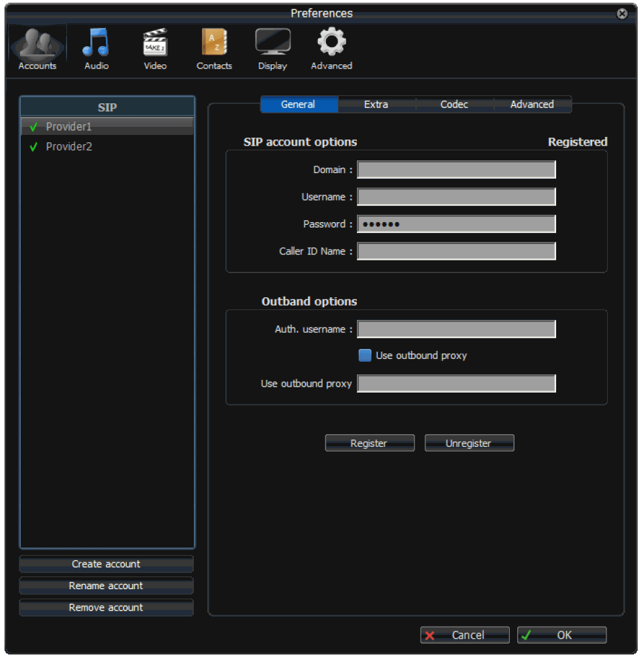Viewport: 644px width, 659px height.
Task: Click the Create account button
Action: click(x=106, y=564)
